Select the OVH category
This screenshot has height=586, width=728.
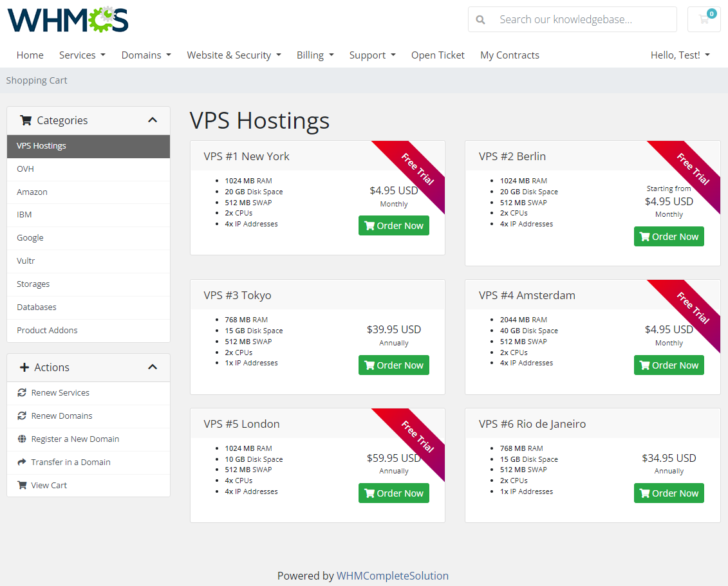point(25,169)
